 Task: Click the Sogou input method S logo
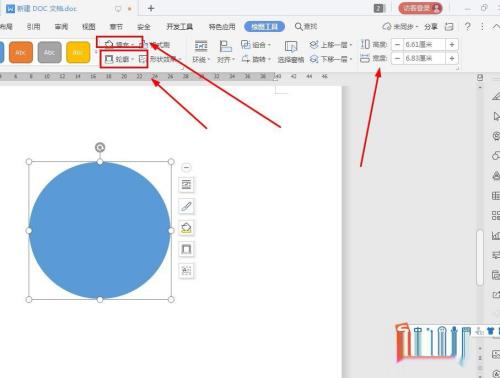(403, 328)
